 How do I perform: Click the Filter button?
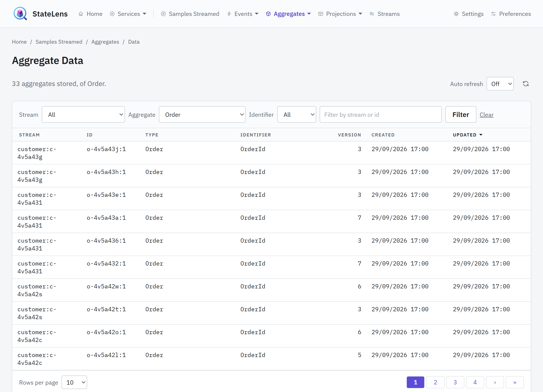tap(461, 115)
